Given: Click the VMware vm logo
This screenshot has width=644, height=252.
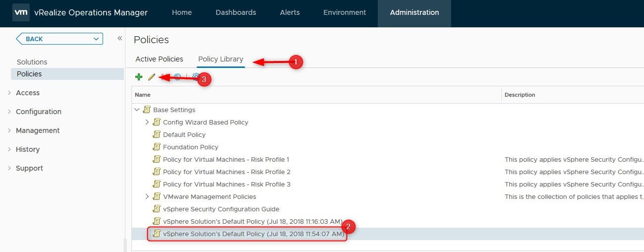Looking at the screenshot, I should tap(21, 12).
